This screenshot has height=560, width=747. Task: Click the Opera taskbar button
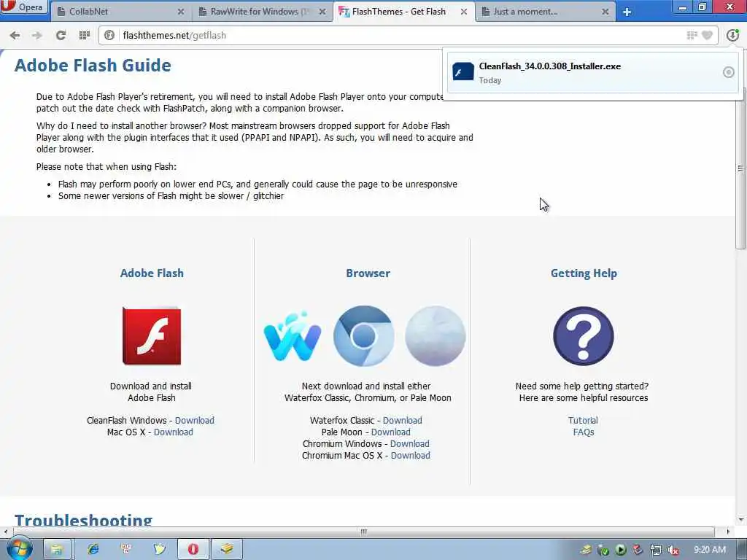click(193, 549)
